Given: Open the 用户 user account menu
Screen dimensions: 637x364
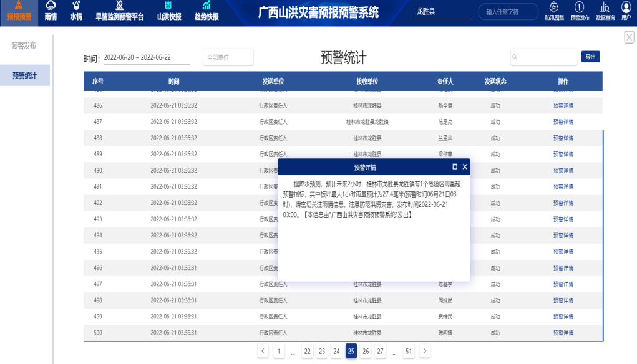Looking at the screenshot, I should [626, 11].
